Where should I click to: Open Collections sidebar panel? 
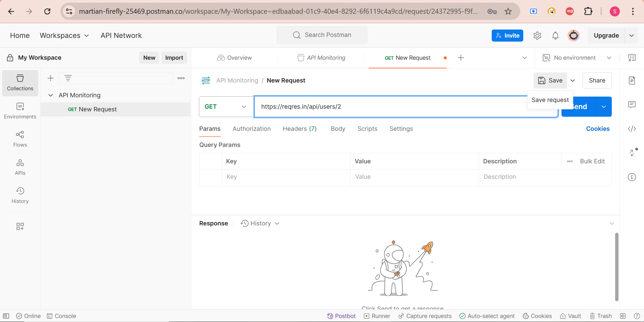[20, 83]
